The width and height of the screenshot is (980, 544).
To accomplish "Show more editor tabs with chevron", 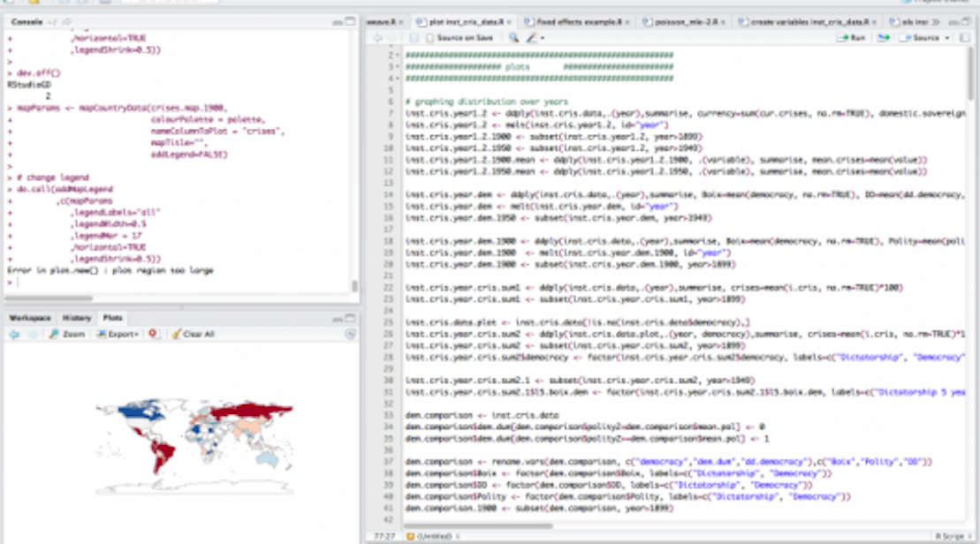I will [936, 22].
